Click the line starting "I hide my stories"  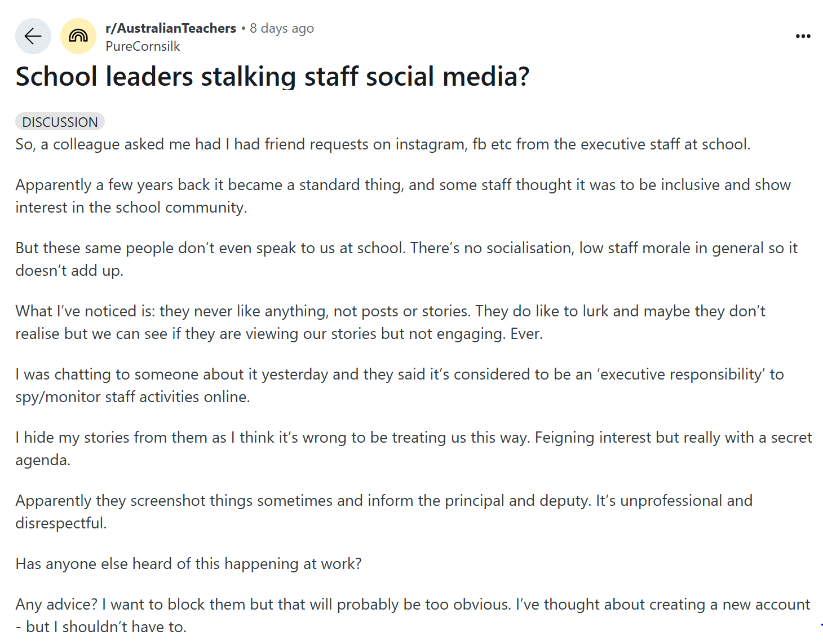tap(413, 438)
